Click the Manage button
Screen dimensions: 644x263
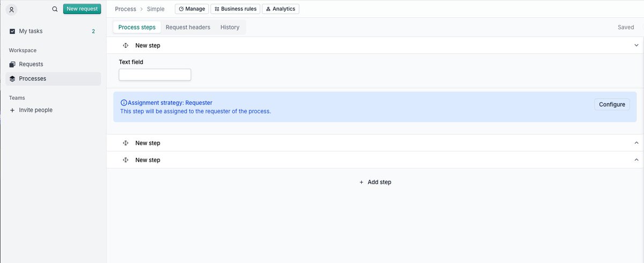tap(192, 9)
